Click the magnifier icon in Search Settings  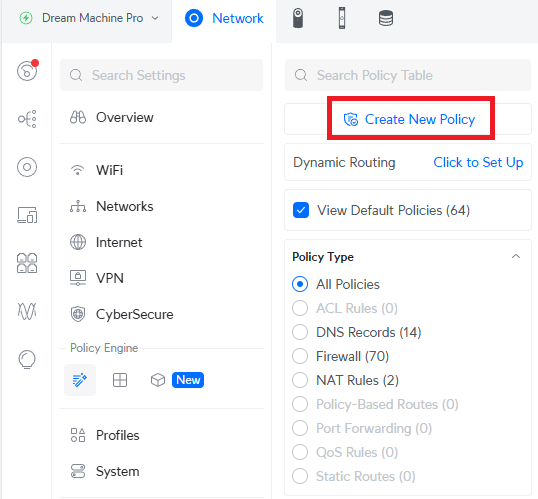[76, 75]
